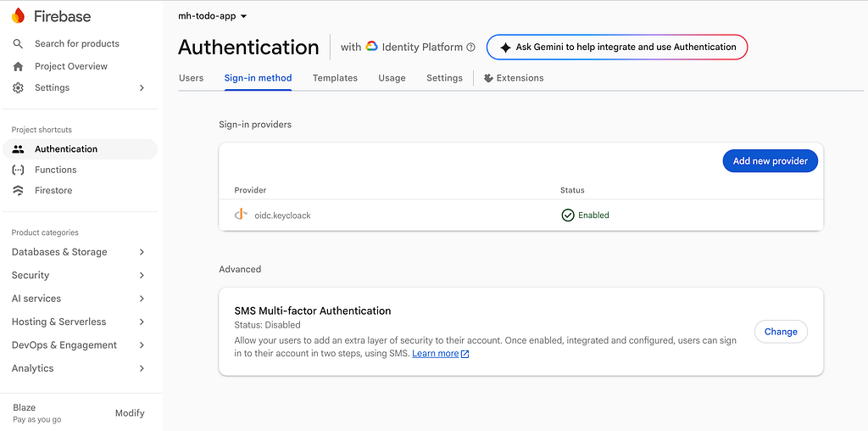The image size is (868, 431).
Task: Click the Extensions puzzle icon
Action: pos(488,78)
